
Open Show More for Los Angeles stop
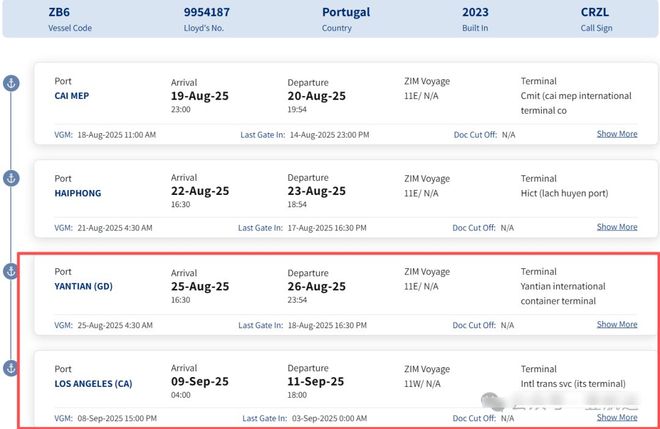pyautogui.click(x=617, y=417)
